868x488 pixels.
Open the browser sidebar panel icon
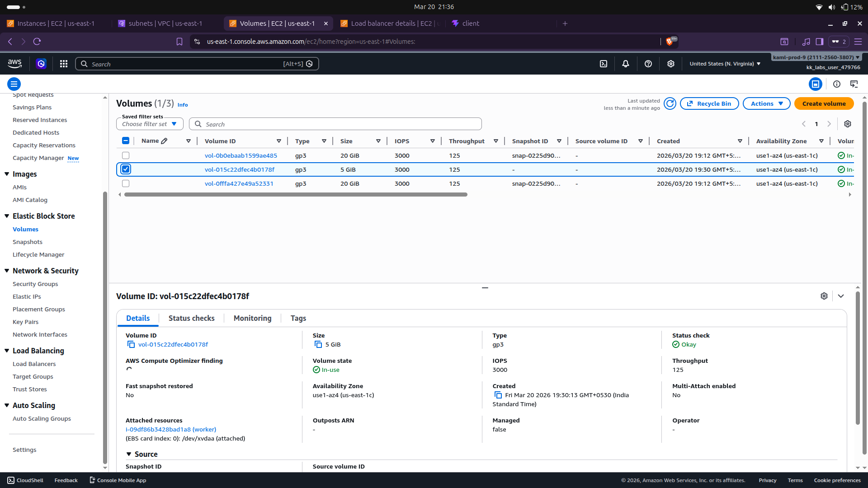point(819,42)
